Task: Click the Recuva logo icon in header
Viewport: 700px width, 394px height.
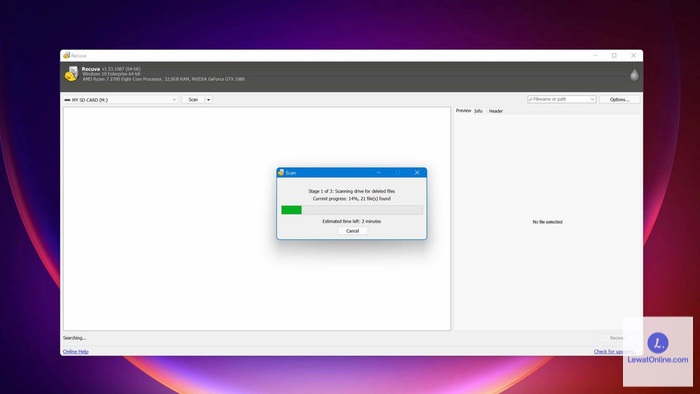Action: click(x=71, y=74)
